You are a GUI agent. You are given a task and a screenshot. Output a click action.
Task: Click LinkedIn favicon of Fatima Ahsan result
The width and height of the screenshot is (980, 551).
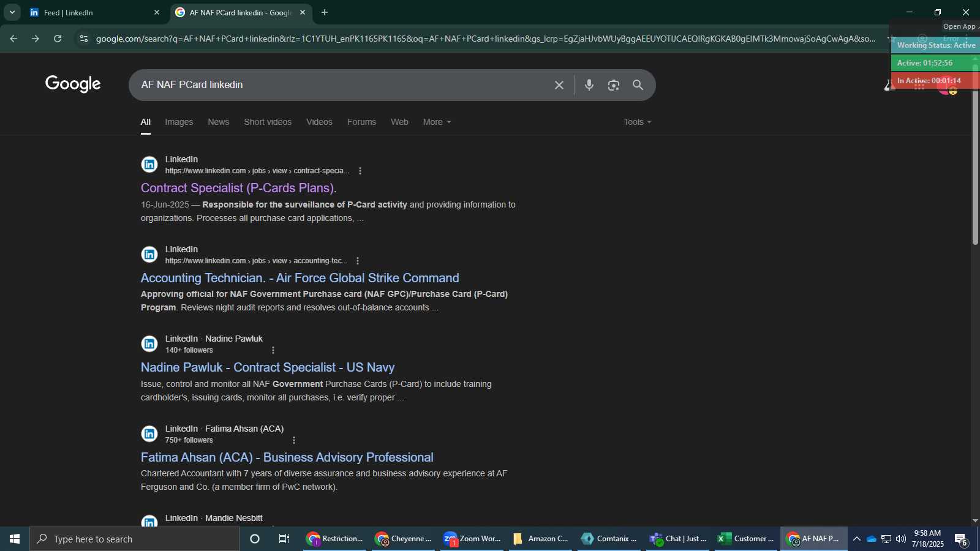tap(149, 434)
